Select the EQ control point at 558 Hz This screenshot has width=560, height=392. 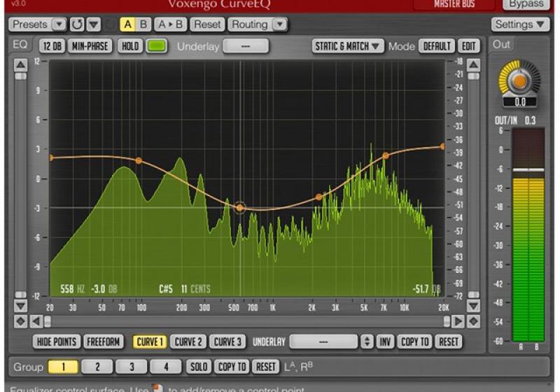pos(240,208)
